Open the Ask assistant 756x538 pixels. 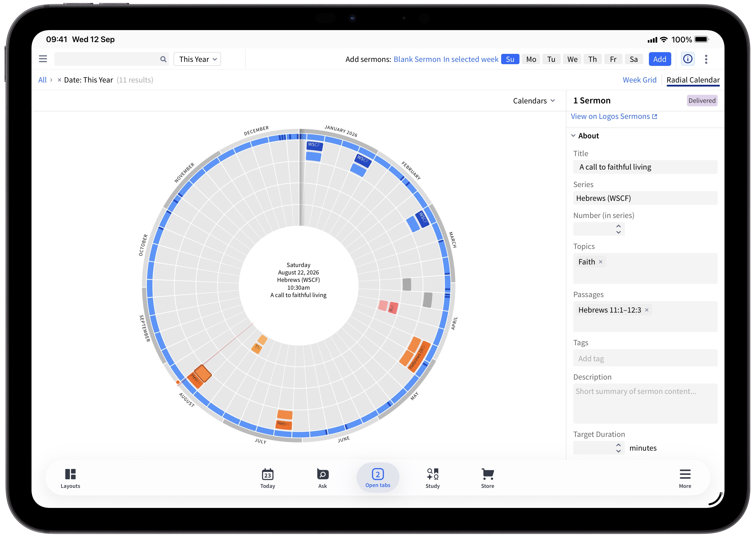322,478
